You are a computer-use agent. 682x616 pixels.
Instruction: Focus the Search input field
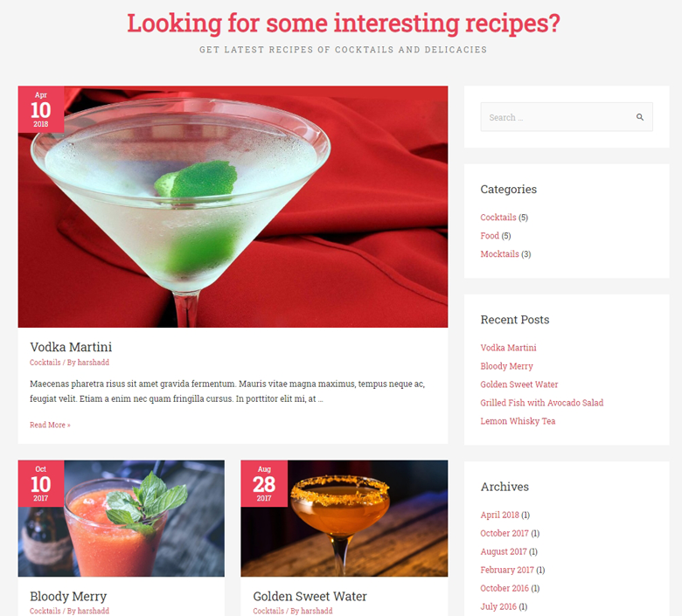coord(567,117)
